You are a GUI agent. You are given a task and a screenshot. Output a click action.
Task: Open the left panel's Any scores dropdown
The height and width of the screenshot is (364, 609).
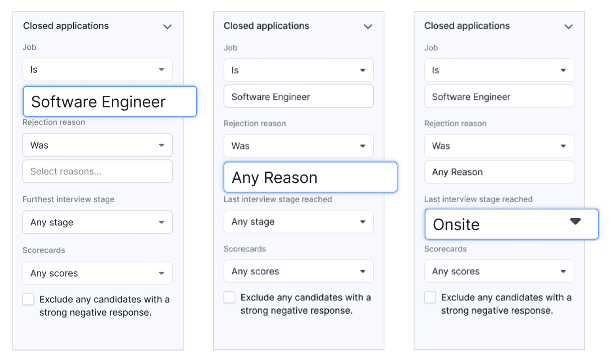[97, 273]
